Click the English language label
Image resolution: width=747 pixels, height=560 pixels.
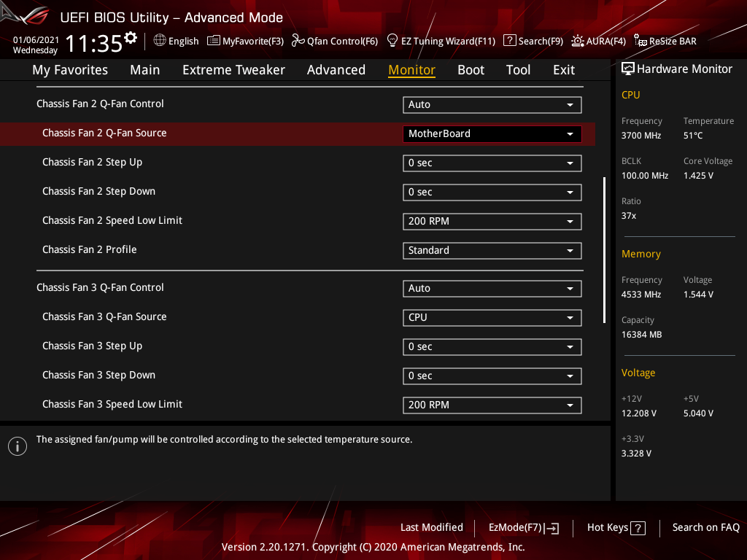(x=183, y=42)
